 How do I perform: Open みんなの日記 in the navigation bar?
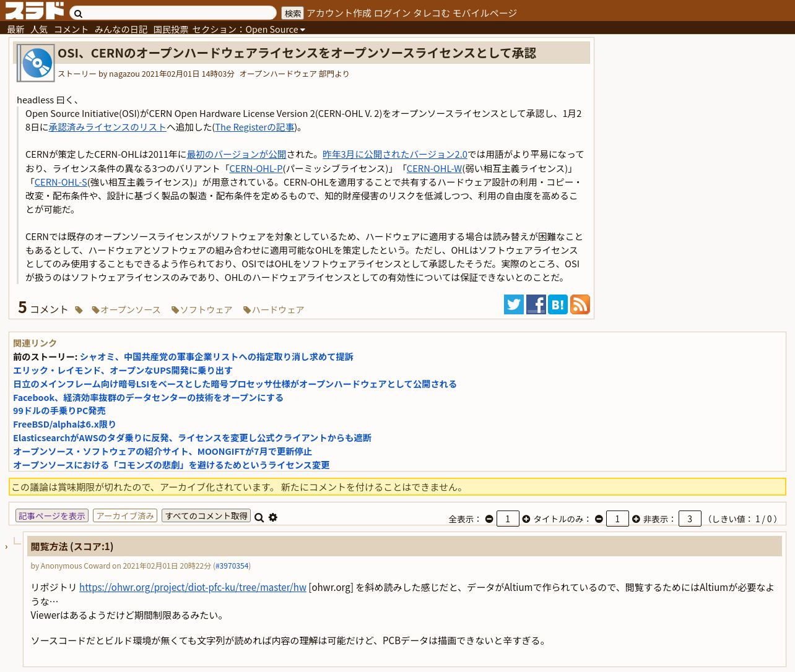coord(121,29)
